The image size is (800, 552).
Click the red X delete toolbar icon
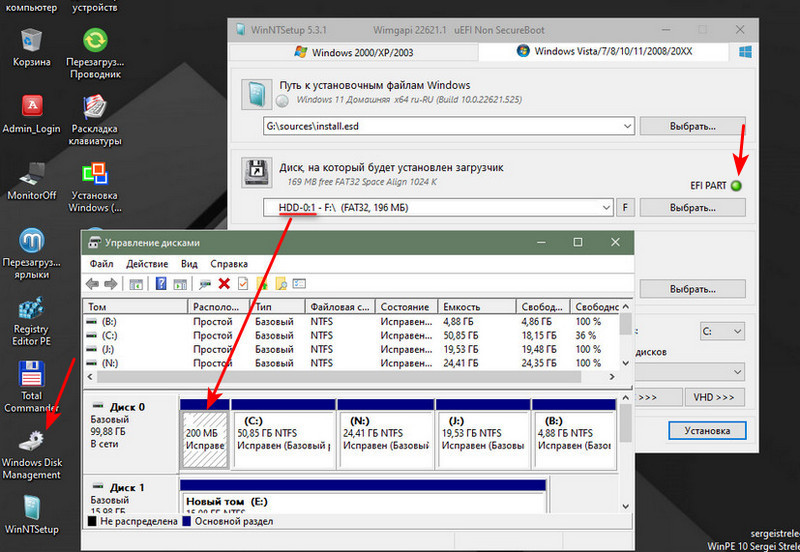coord(224,284)
